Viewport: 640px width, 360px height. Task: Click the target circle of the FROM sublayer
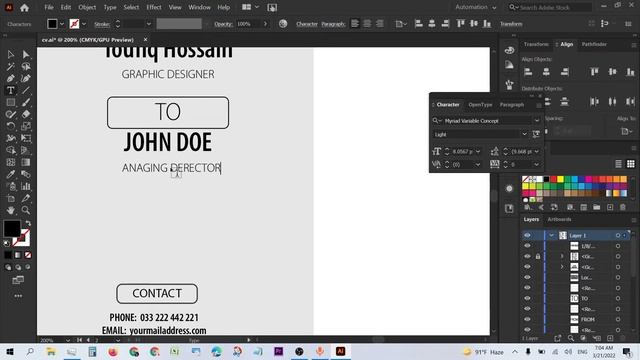coord(618,319)
